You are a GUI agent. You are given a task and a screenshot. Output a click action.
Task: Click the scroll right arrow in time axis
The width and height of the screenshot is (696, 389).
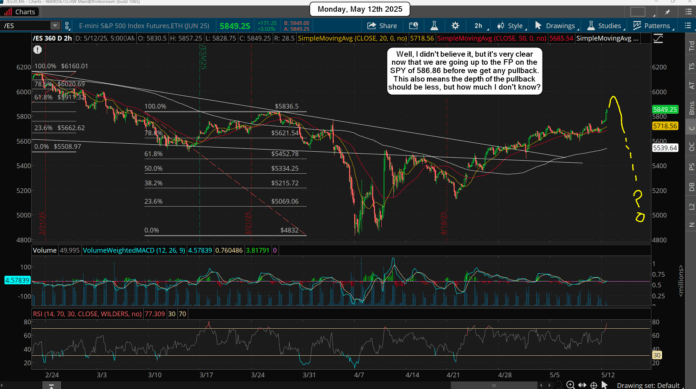click(550, 385)
